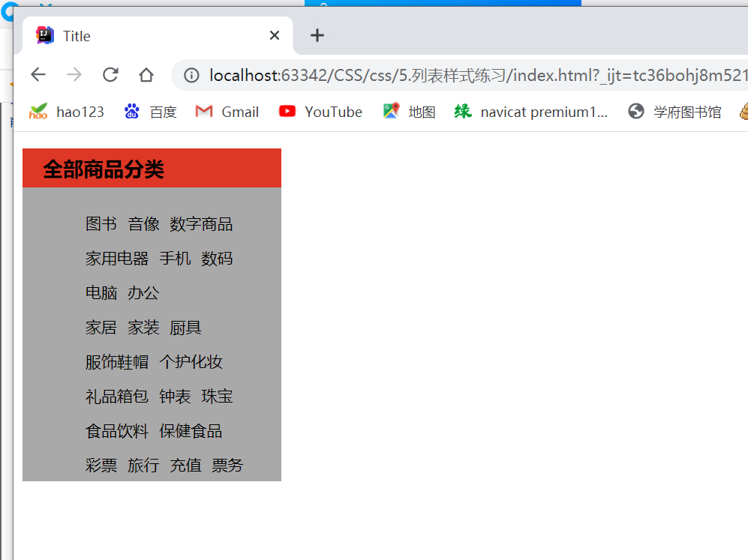This screenshot has height=560, width=748.
Task: Click the 服饰鞋帽 category link
Action: click(117, 362)
